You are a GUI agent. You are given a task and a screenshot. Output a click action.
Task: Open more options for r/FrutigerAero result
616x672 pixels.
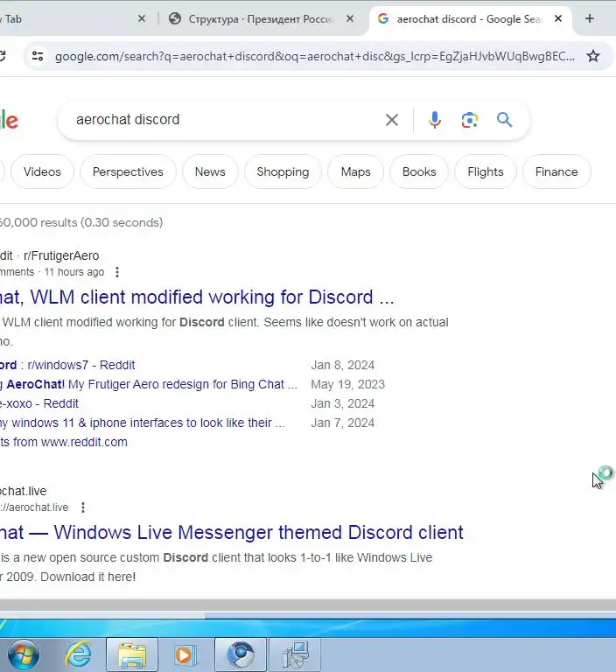click(117, 272)
